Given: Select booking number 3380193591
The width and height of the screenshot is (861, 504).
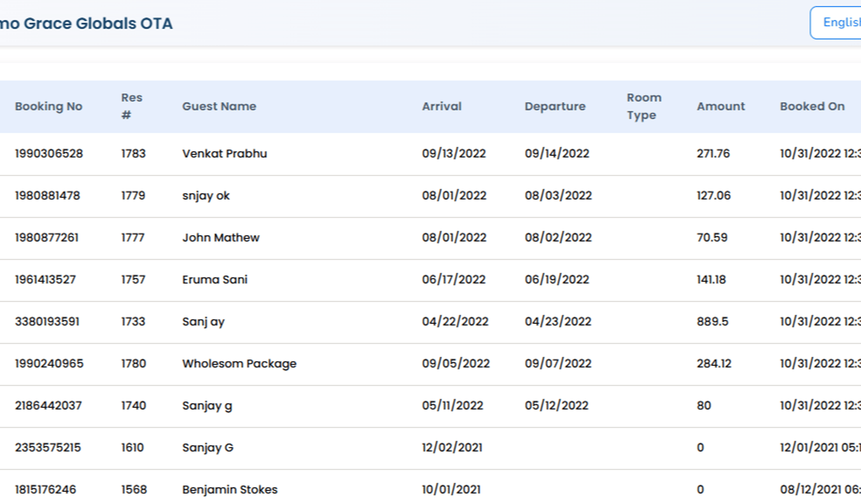Looking at the screenshot, I should [47, 321].
